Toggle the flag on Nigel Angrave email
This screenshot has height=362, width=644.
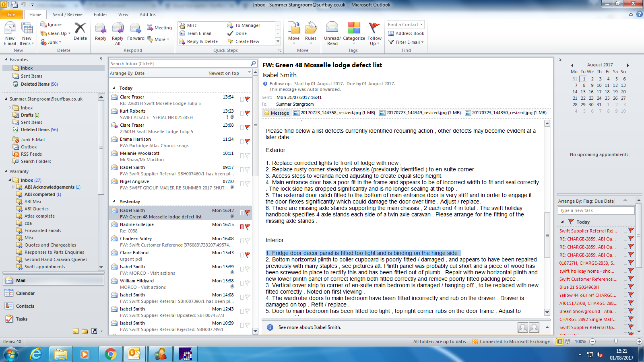pyautogui.click(x=247, y=184)
